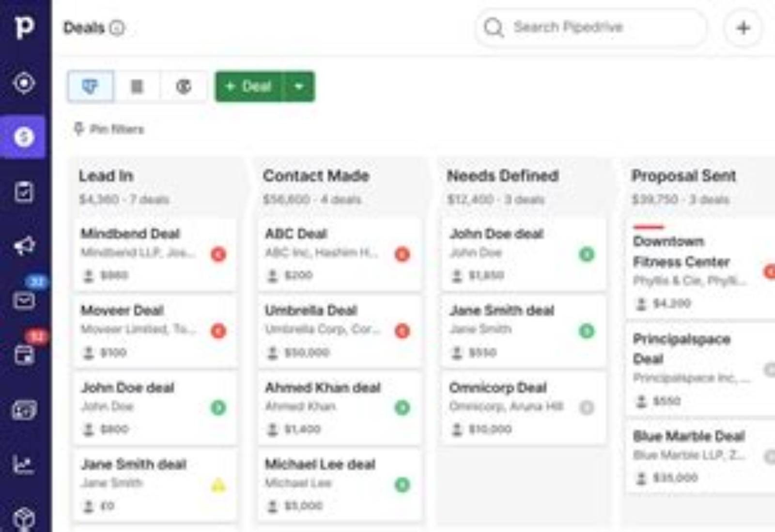Click the red activity icon on Umbrella Deal

[x=403, y=331]
